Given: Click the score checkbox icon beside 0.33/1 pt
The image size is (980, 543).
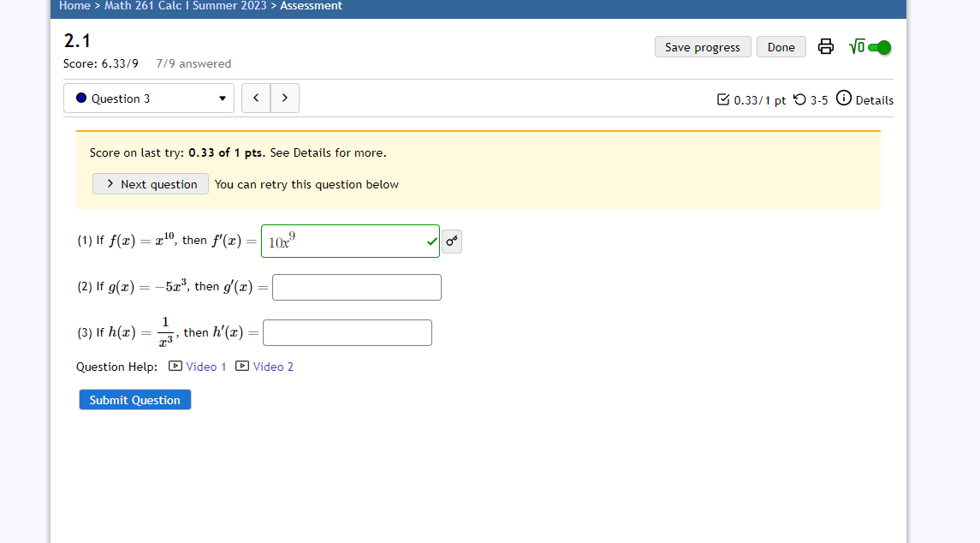Looking at the screenshot, I should point(722,99).
